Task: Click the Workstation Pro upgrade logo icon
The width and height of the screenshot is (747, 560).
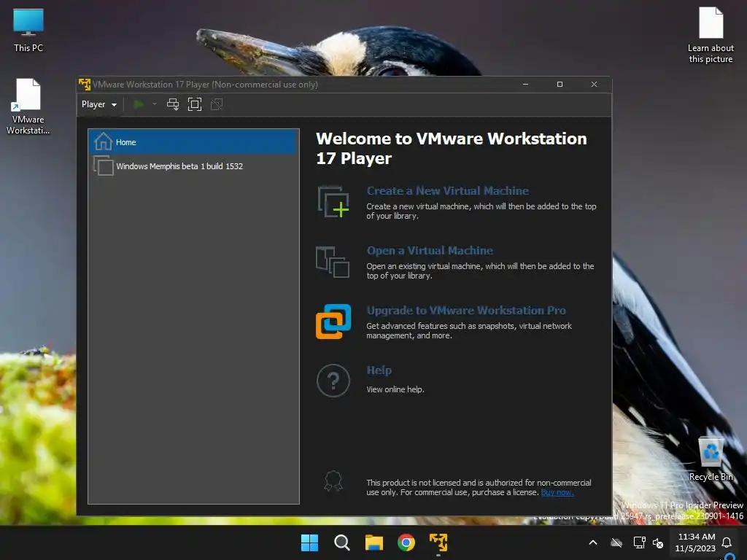Action: [x=333, y=322]
